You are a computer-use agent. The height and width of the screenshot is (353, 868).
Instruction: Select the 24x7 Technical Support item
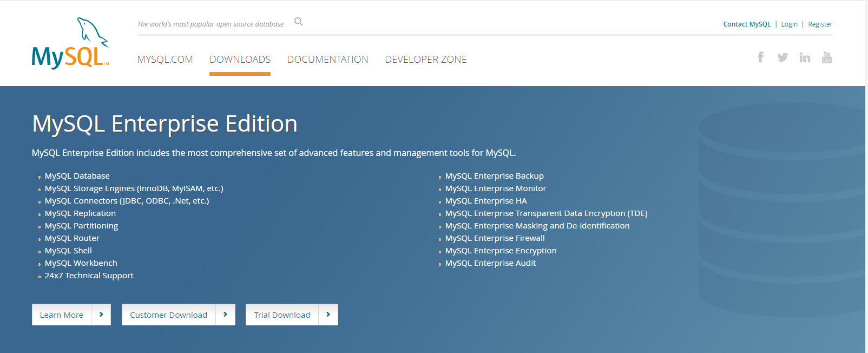pos(89,276)
